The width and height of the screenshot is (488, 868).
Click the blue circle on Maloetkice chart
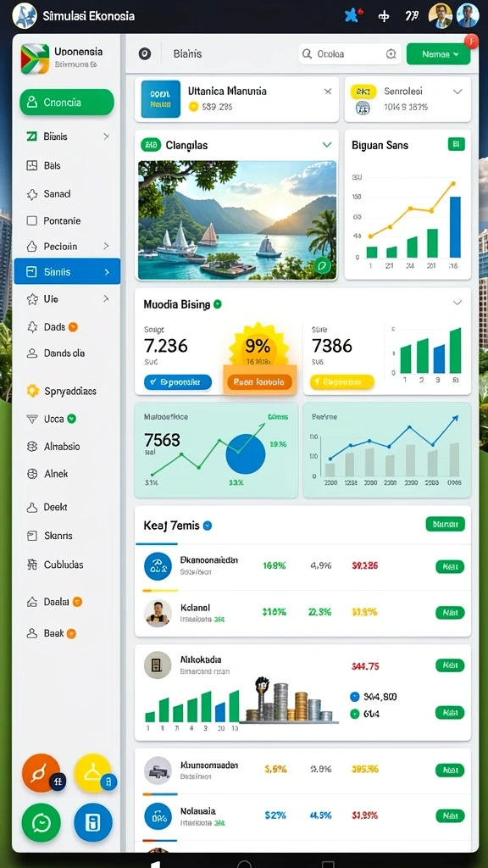tap(246, 453)
